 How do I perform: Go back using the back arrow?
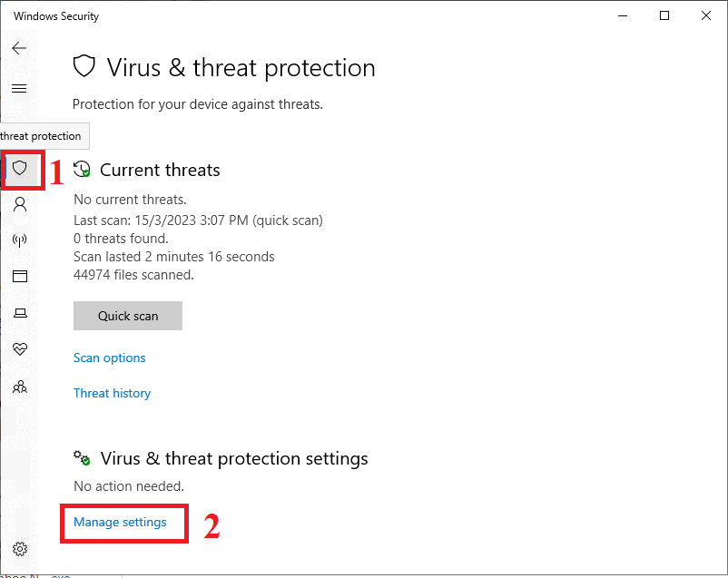19,48
